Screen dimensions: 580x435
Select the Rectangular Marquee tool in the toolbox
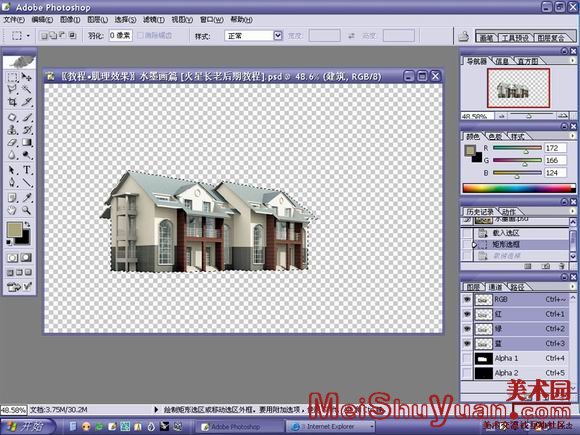12,77
